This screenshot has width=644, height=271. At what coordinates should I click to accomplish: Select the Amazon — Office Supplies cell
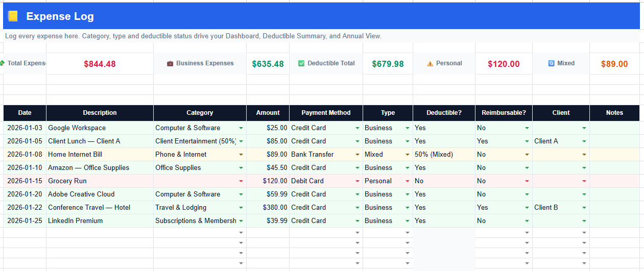100,168
